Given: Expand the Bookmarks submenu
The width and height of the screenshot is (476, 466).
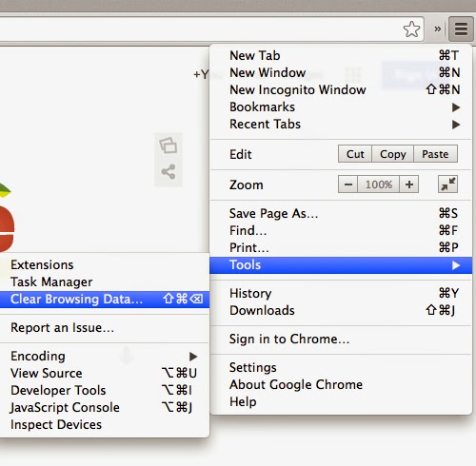Looking at the screenshot, I should 341,107.
